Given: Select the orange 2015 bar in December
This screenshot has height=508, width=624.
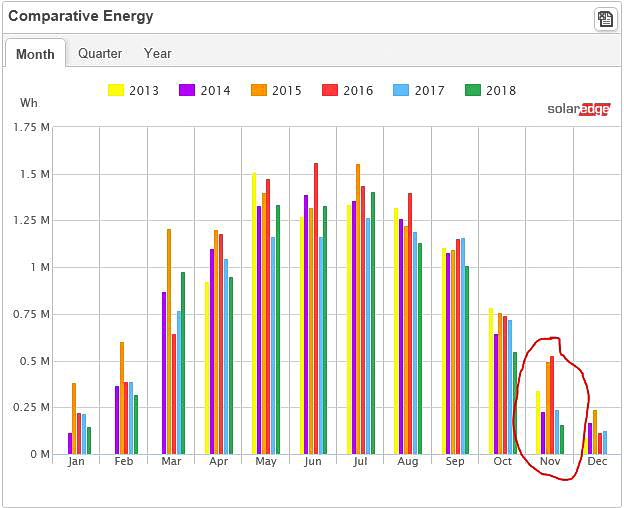Looking at the screenshot, I should 595,432.
